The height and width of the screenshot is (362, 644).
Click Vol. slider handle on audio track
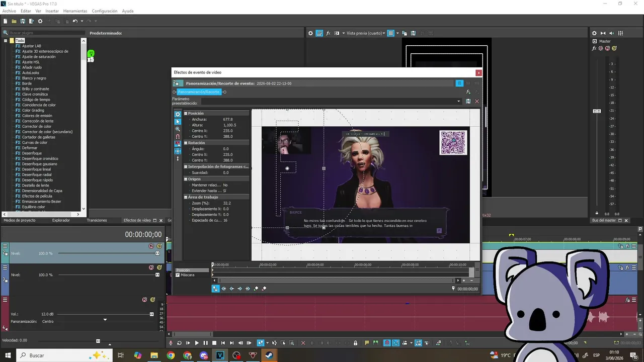click(x=151, y=314)
